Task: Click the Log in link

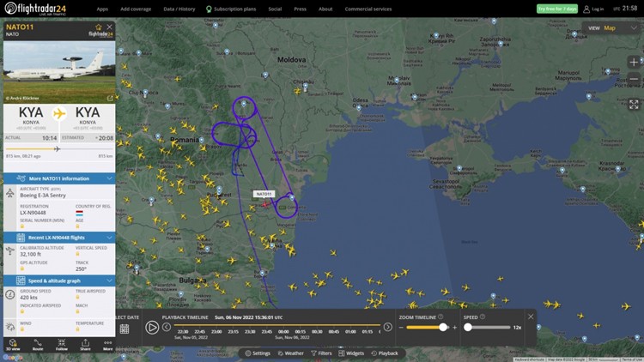Action: [x=593, y=9]
